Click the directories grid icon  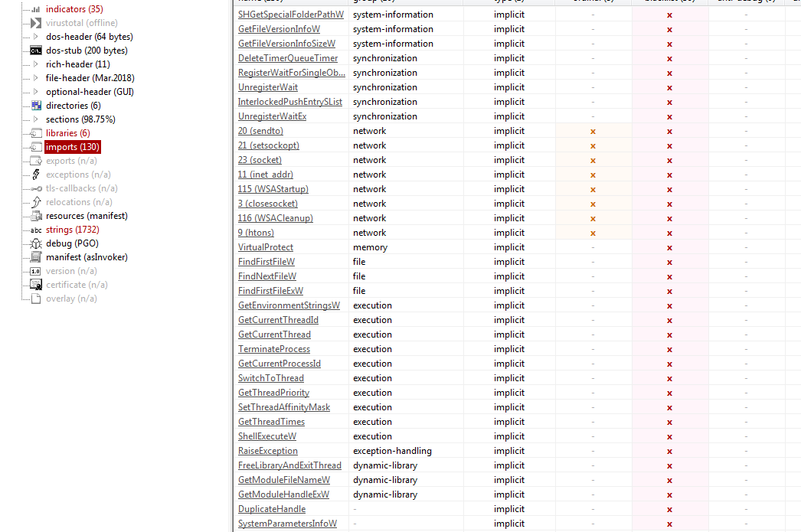(36, 106)
